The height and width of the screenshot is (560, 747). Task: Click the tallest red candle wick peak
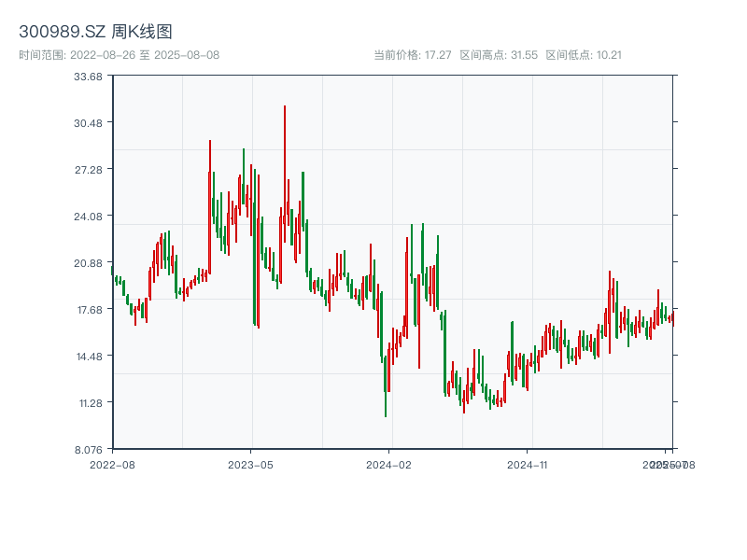pyautogui.click(x=285, y=107)
